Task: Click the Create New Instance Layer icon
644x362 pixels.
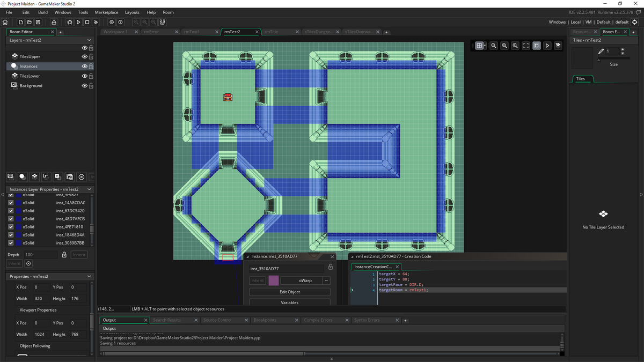Action: tap(23, 176)
